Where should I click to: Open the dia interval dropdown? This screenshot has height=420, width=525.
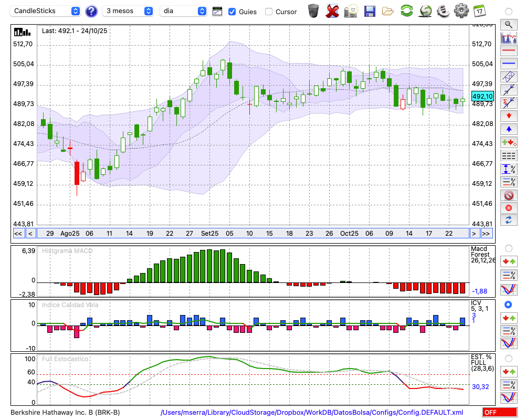(183, 11)
